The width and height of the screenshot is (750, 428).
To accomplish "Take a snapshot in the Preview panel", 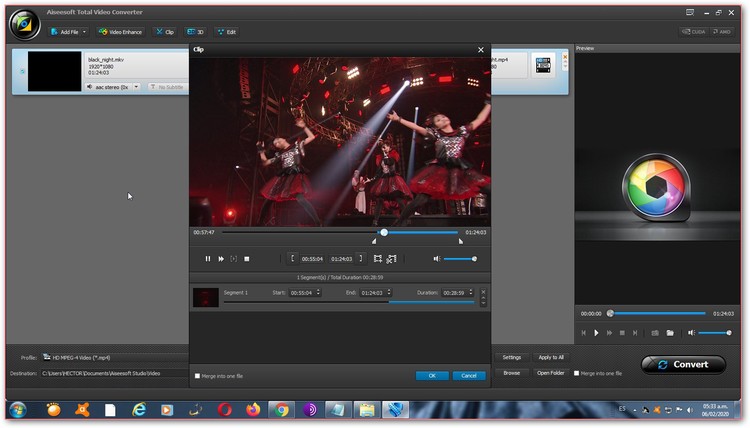I will point(655,333).
